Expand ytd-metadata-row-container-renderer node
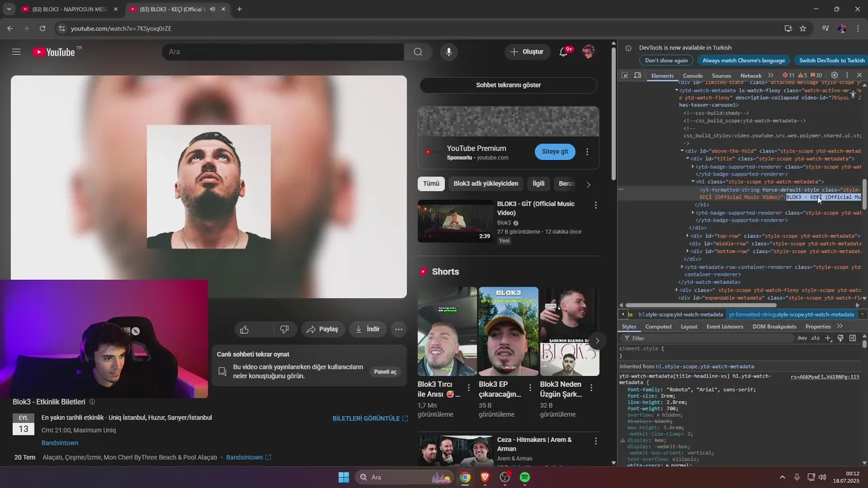The image size is (868, 488). coord(682,267)
